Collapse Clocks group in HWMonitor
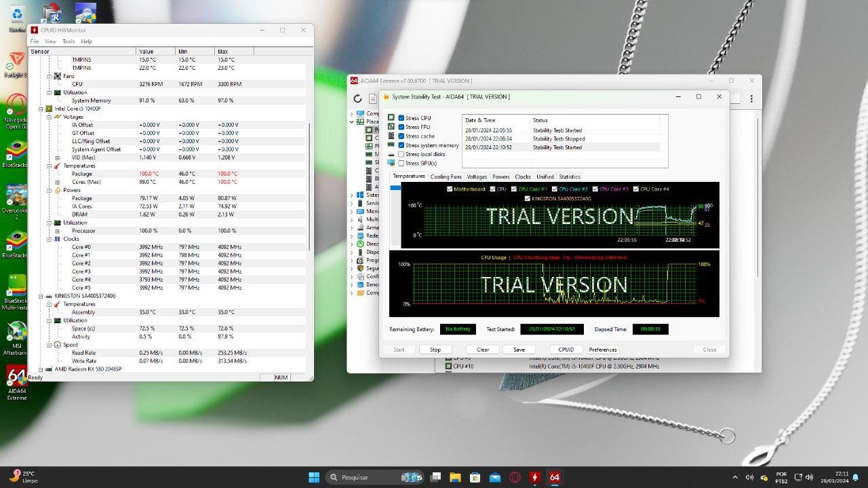Image resolution: width=868 pixels, height=488 pixels. tap(49, 239)
